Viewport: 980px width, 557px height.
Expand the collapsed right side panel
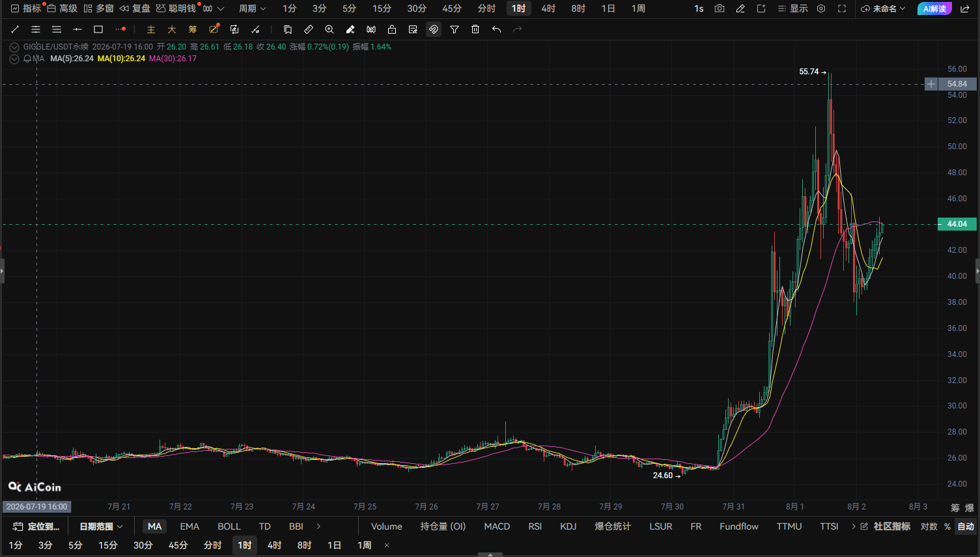[977, 270]
